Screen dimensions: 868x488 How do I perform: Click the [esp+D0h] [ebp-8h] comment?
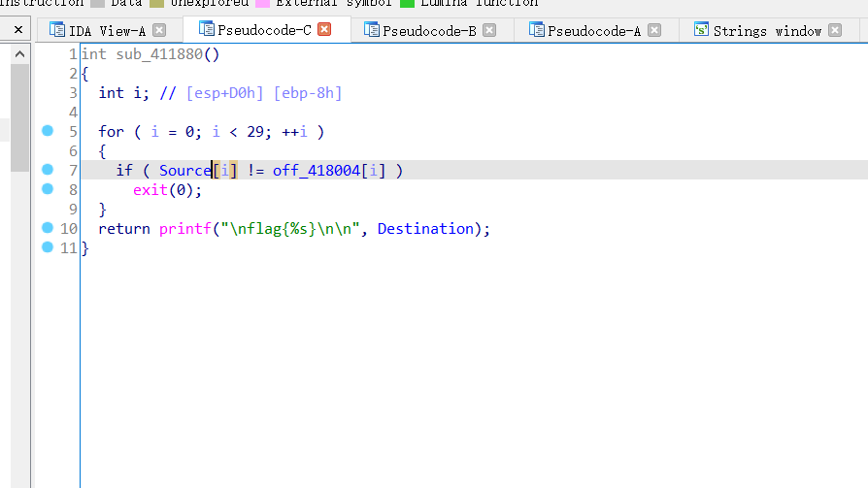coord(264,93)
